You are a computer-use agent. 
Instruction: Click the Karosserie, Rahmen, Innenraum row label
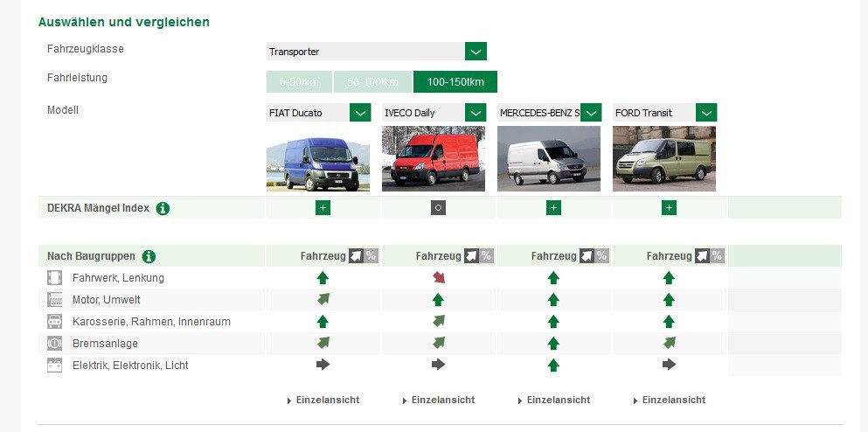click(151, 322)
